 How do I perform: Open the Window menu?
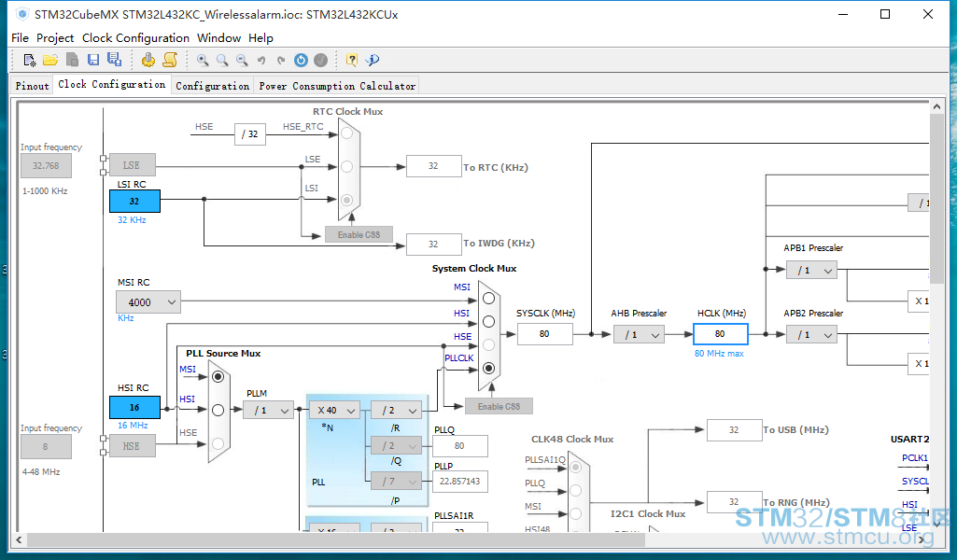[x=218, y=38]
